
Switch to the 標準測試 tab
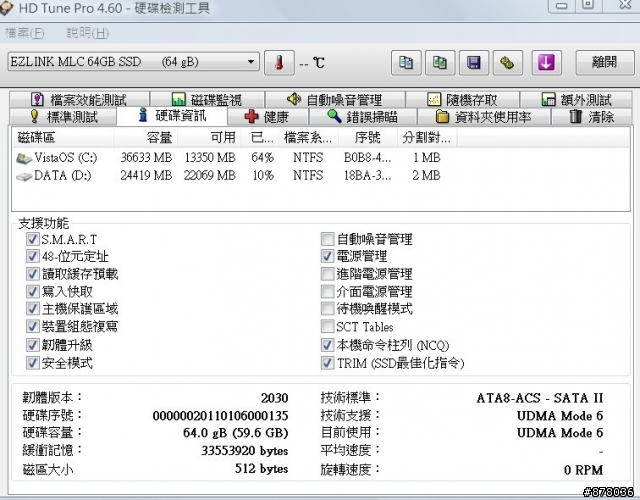[63, 117]
